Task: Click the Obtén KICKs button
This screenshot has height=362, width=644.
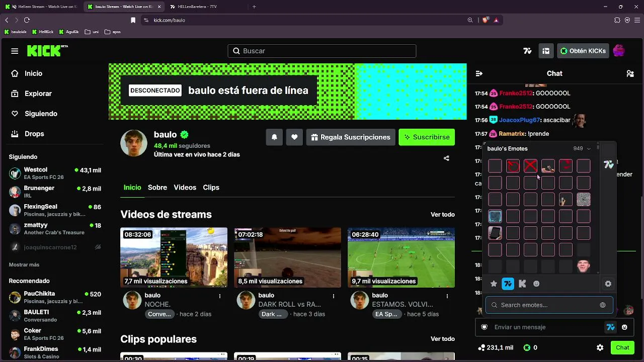Action: pyautogui.click(x=583, y=51)
